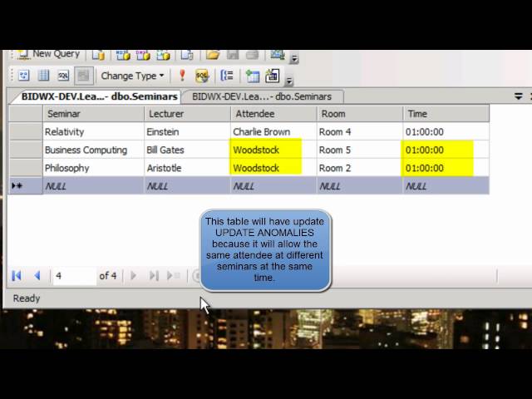This screenshot has height=399, width=532.
Task: Show the Diagram pane
Action: coord(24,76)
